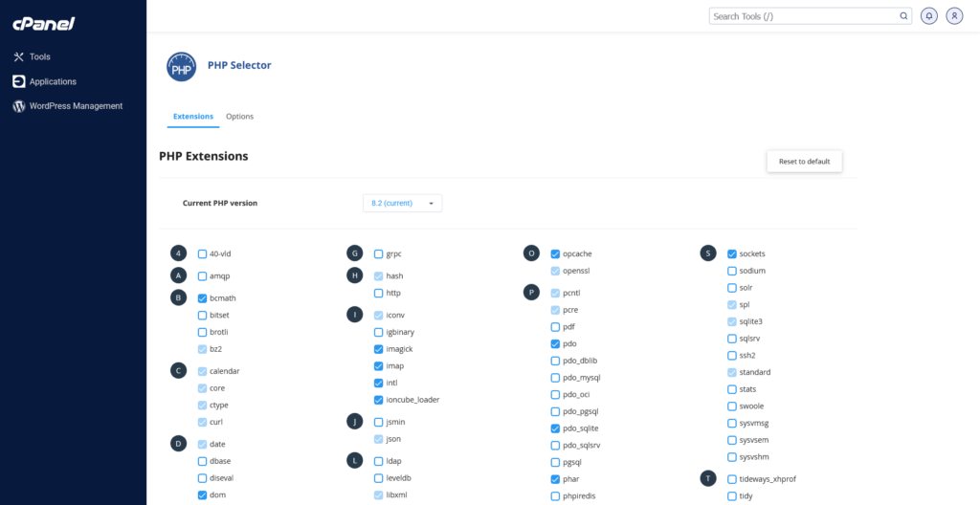Viewport: 980px width, 505px height.
Task: Click the WordPress Management logo icon
Action: tap(18, 106)
